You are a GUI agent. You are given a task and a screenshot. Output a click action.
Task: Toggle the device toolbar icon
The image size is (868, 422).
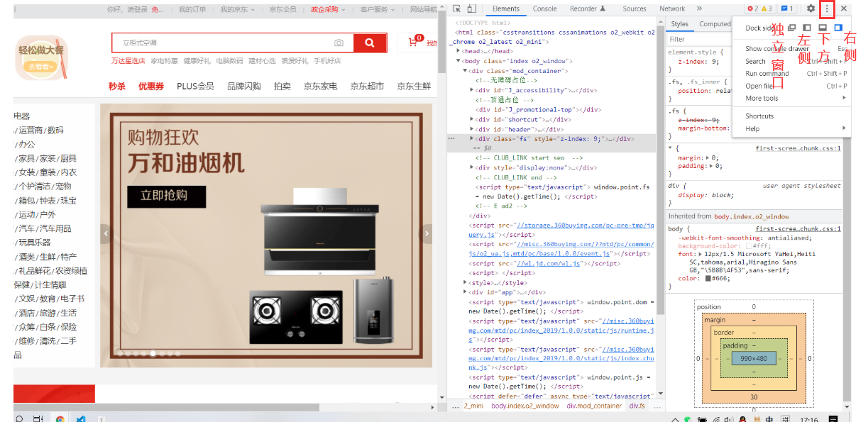point(471,9)
